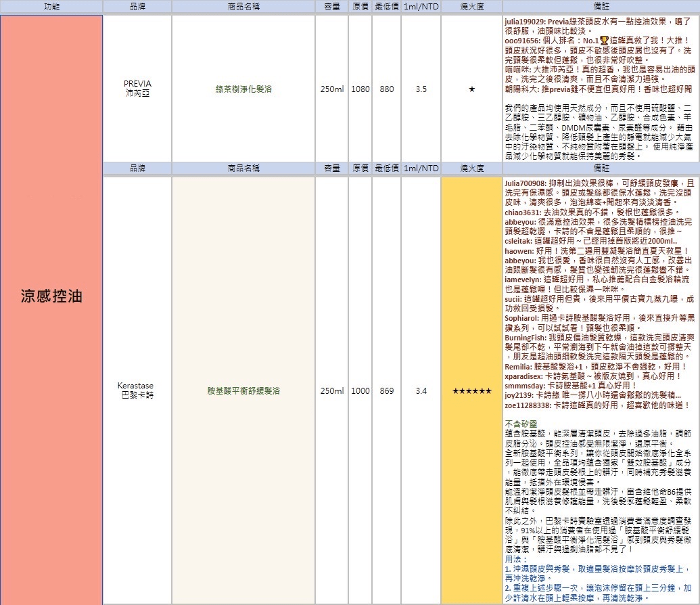The width and height of the screenshot is (700, 605).
Task: Select the six star rating yellow cell
Action: click(472, 390)
